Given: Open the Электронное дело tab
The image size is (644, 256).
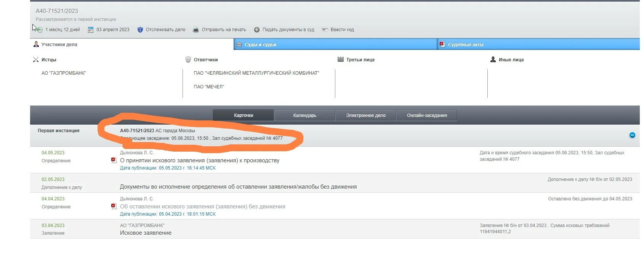Looking at the screenshot, I should pyautogui.click(x=366, y=115).
